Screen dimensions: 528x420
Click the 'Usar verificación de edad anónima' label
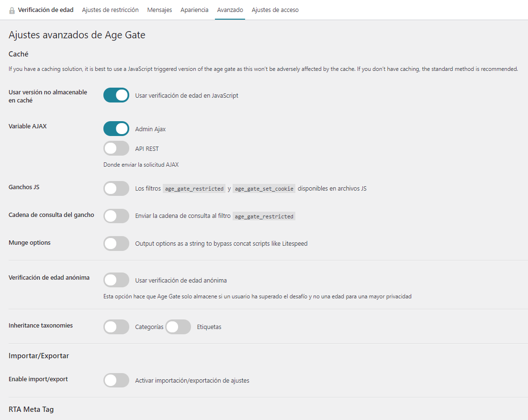181,280
